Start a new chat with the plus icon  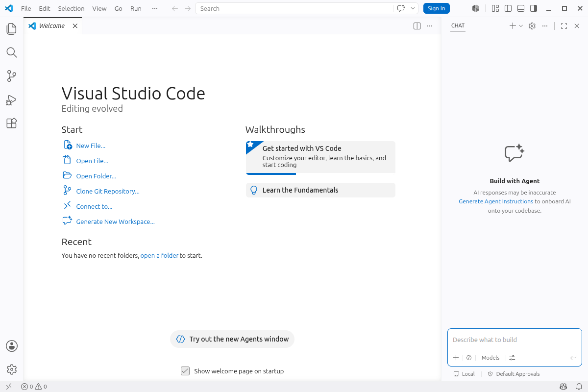click(x=513, y=26)
